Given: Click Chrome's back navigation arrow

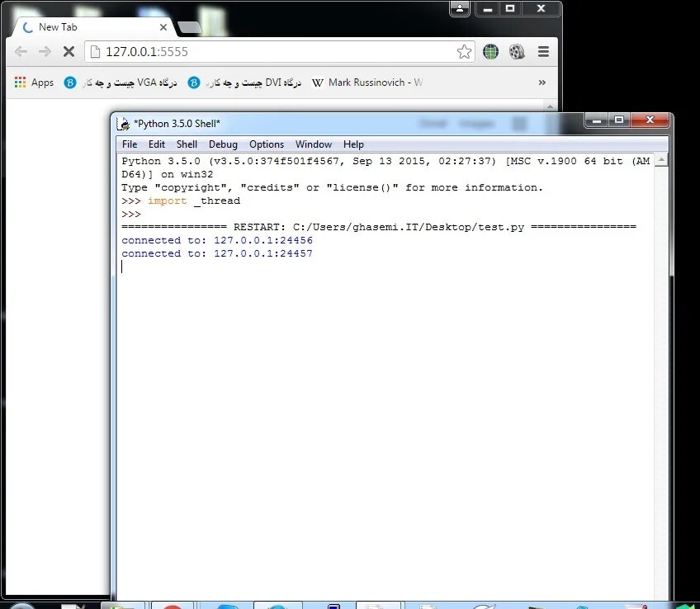Looking at the screenshot, I should 21,52.
